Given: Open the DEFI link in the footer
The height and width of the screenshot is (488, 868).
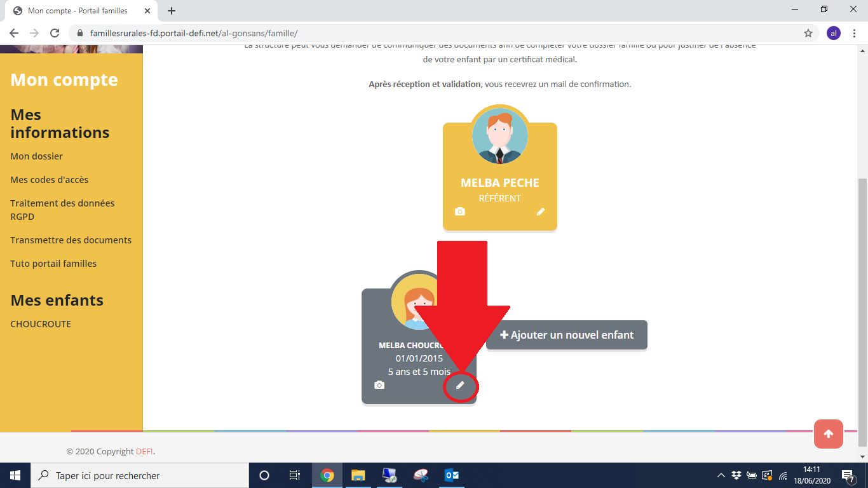Looking at the screenshot, I should point(144,452).
